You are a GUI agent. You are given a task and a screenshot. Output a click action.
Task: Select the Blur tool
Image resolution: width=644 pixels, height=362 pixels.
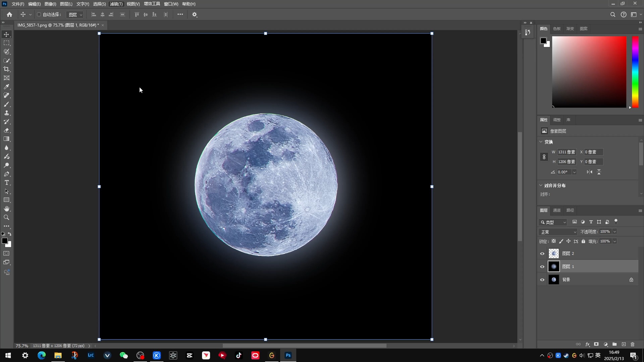(x=6, y=148)
